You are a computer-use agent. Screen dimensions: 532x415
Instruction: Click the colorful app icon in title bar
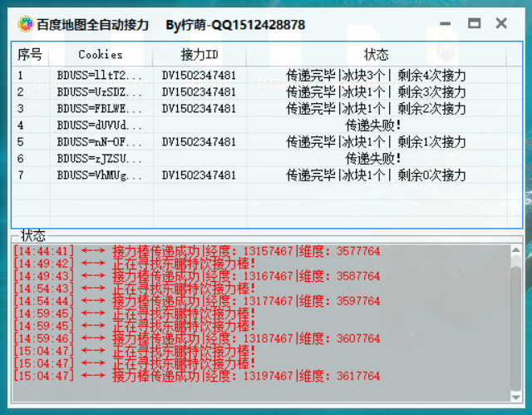point(26,24)
